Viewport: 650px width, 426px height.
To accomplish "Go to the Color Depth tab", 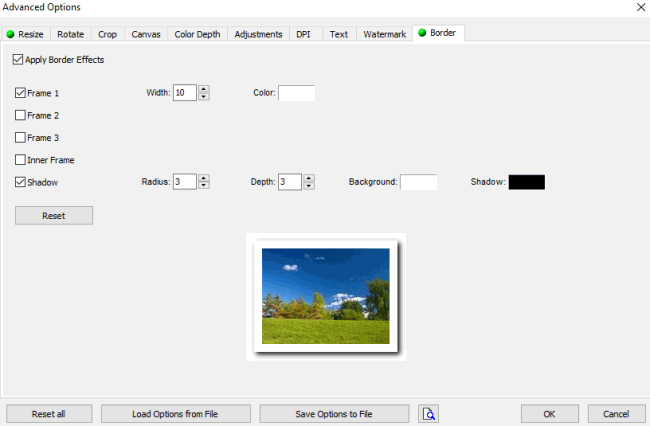I will [x=198, y=34].
